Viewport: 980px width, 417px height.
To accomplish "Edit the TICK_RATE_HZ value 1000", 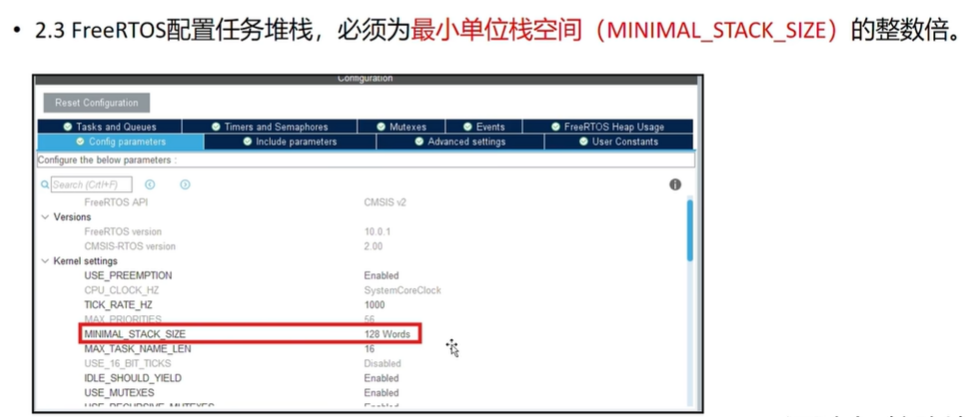I will [x=374, y=305].
